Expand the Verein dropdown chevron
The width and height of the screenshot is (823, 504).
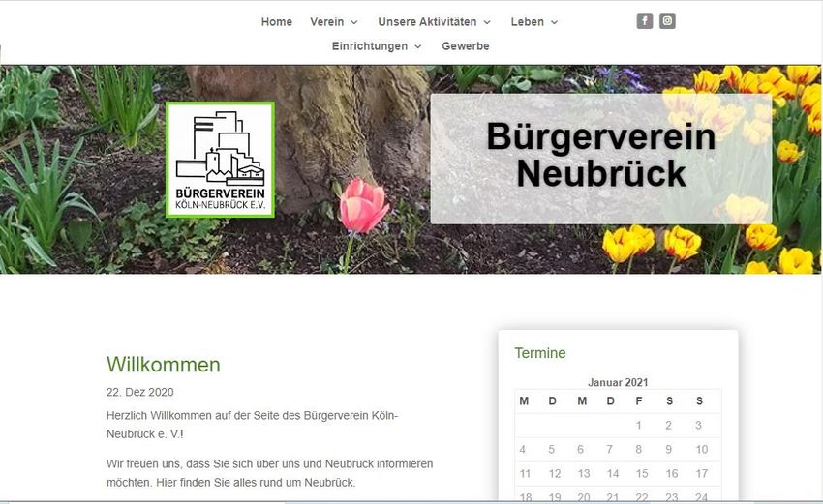pyautogui.click(x=354, y=22)
